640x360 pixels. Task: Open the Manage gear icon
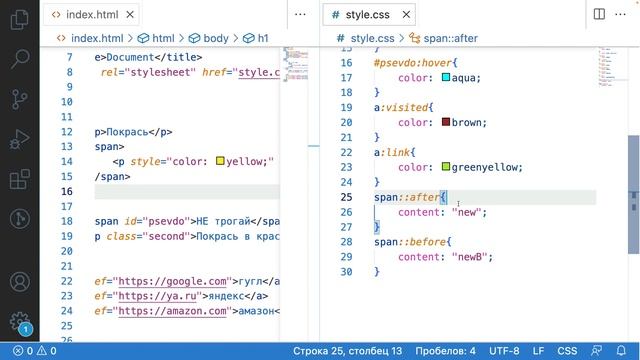19,321
